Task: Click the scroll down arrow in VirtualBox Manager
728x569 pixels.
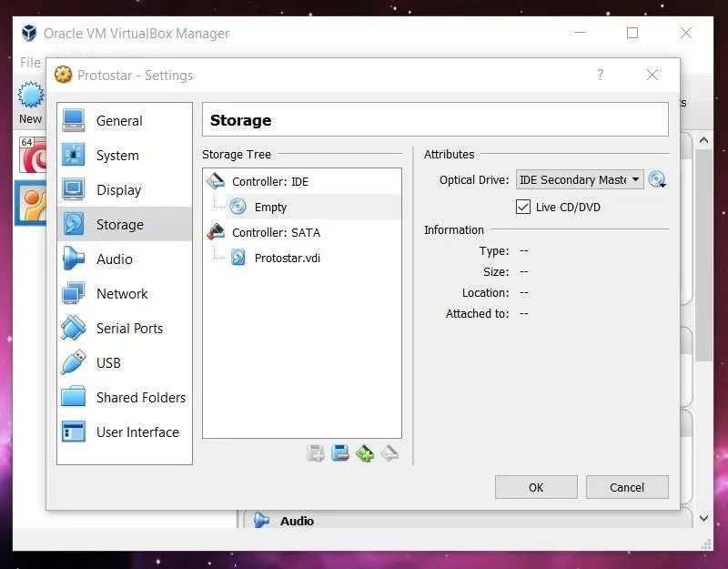Action: (x=703, y=518)
